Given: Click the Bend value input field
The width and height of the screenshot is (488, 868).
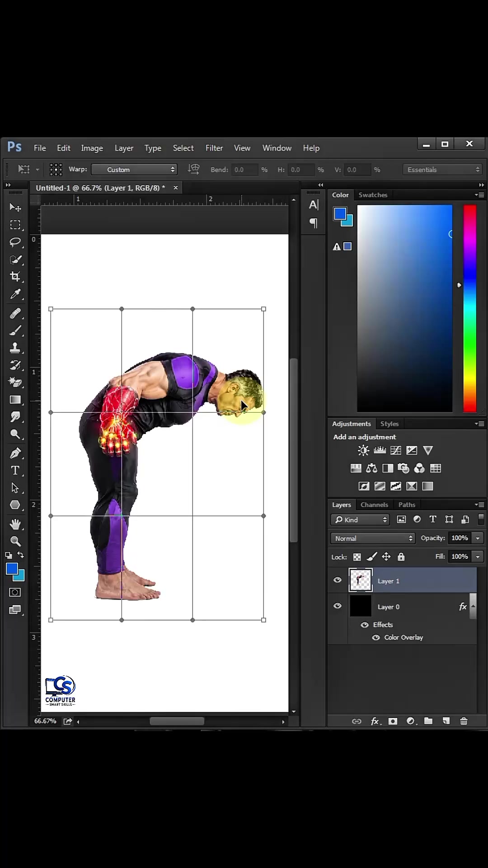Looking at the screenshot, I should [x=244, y=170].
